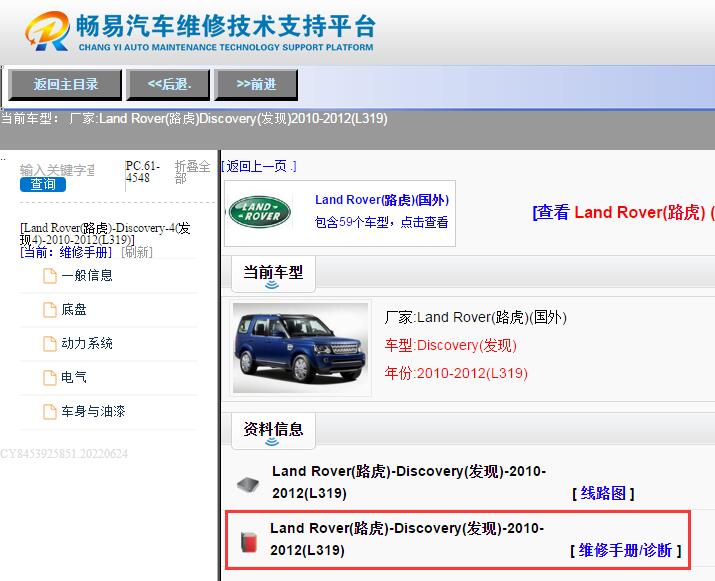Click the 厂家:Land Rover(路虎)(国外) text
The height and width of the screenshot is (581, 715).
click(476, 317)
